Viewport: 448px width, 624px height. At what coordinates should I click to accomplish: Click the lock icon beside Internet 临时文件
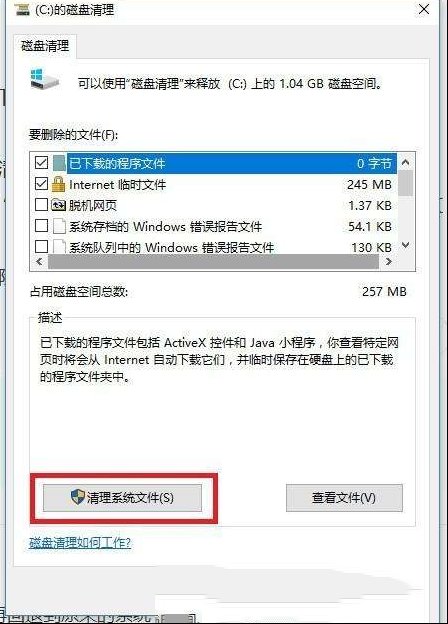click(x=58, y=184)
